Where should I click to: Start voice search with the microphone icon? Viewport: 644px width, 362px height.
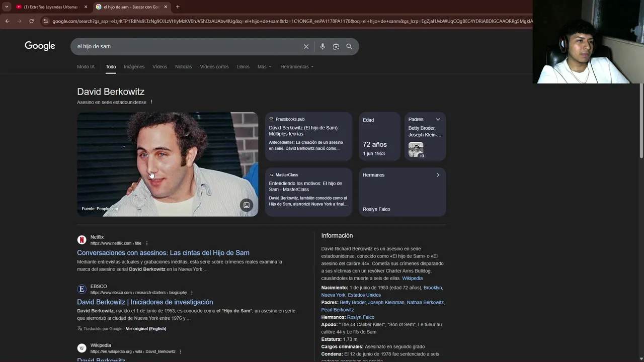pyautogui.click(x=323, y=46)
